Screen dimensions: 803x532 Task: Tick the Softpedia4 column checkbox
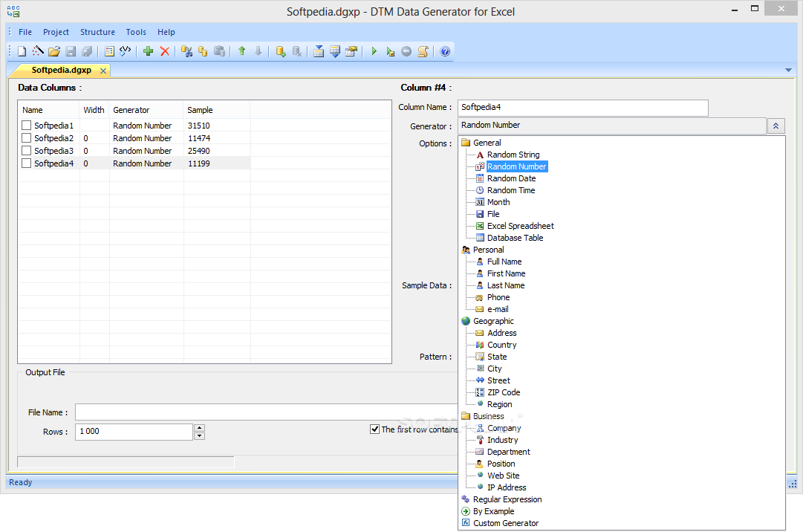pos(27,163)
